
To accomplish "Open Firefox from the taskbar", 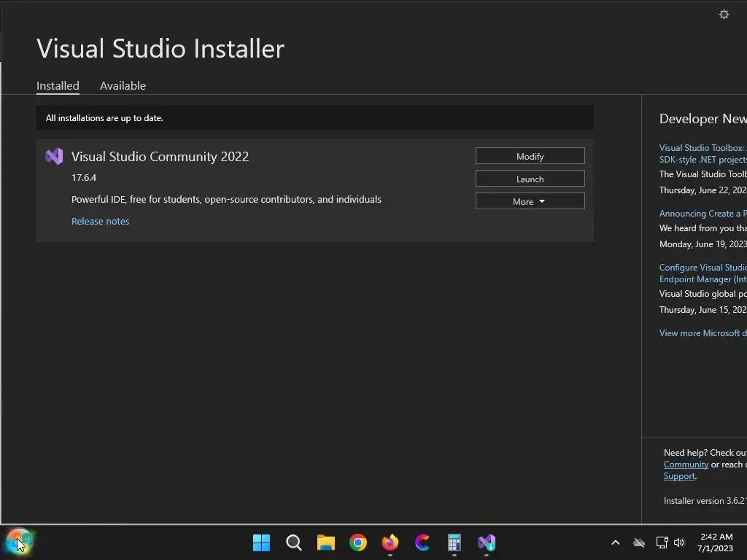I will (x=390, y=542).
